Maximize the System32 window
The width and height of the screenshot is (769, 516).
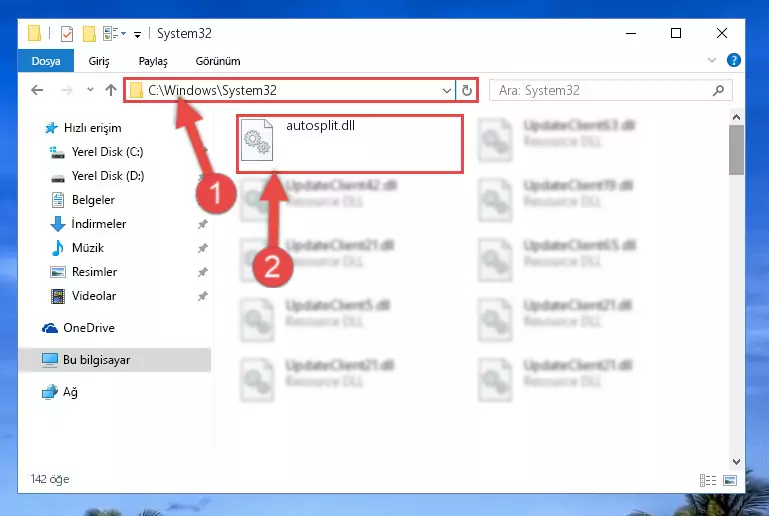[676, 33]
